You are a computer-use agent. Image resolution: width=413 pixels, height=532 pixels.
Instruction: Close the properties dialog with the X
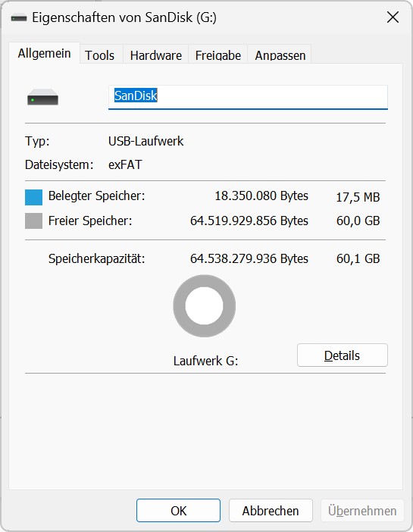(x=393, y=17)
